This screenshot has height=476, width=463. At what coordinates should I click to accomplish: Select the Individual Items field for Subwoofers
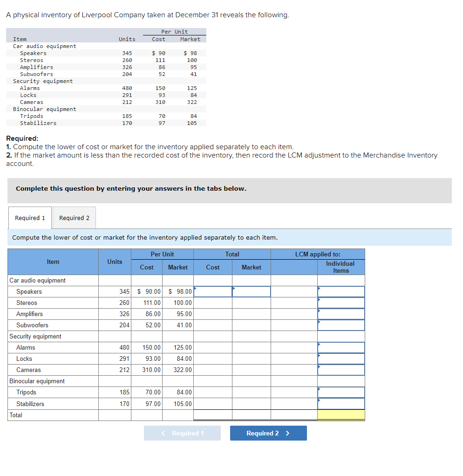(x=341, y=325)
